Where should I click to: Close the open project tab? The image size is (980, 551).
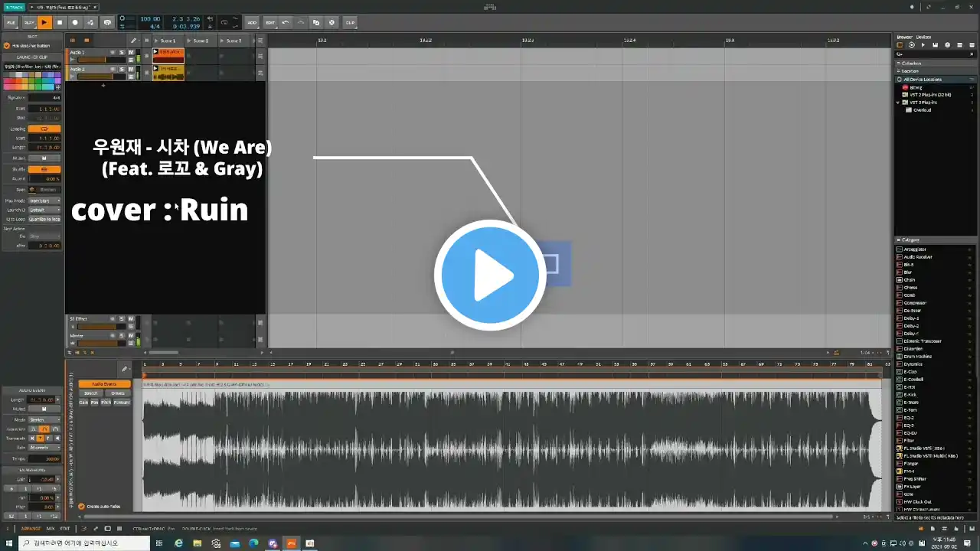coord(96,7)
